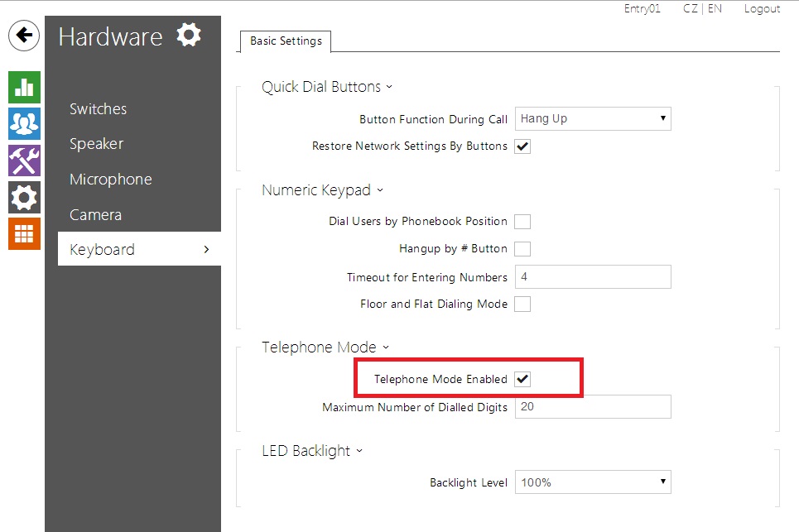Viewport: 799px width, 532px height.
Task: Disable Telephone Mode Enabled checkbox
Action: click(x=522, y=379)
